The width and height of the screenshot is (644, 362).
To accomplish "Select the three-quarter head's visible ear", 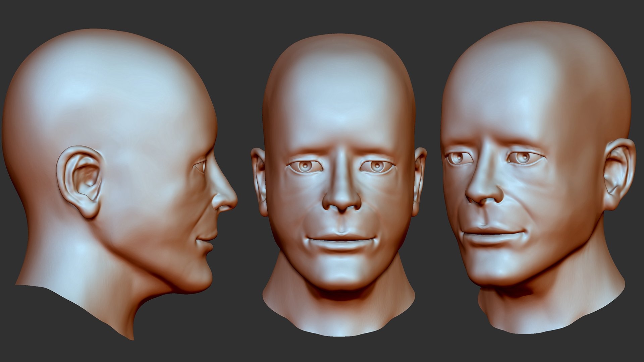I will tap(619, 174).
